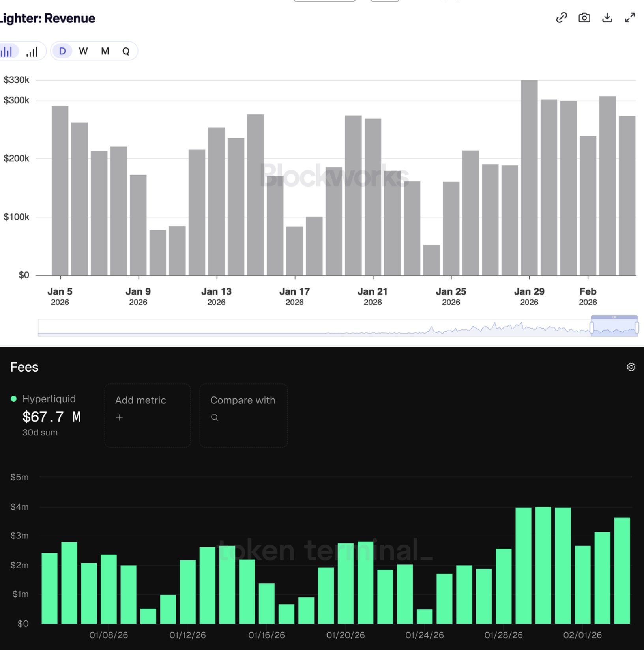Select the monthly (M) interval
This screenshot has width=644, height=650.
105,51
